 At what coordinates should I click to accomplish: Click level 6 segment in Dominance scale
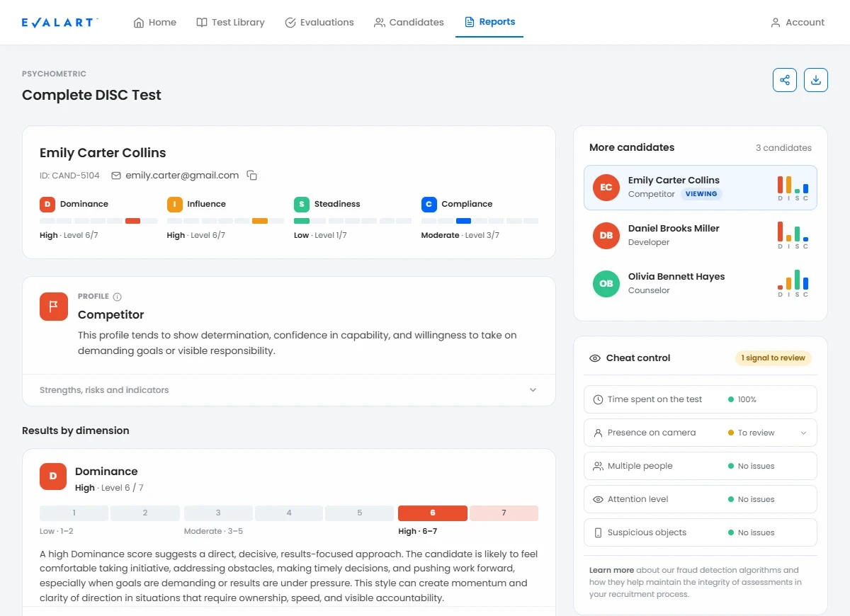point(433,513)
